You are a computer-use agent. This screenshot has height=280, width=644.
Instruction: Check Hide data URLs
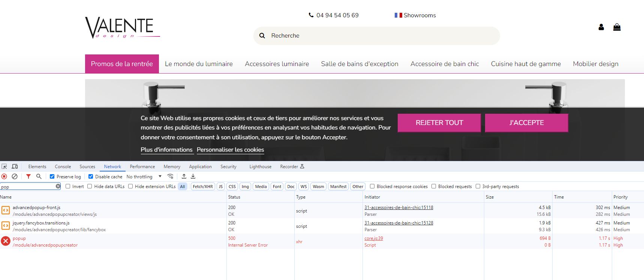tap(90, 186)
